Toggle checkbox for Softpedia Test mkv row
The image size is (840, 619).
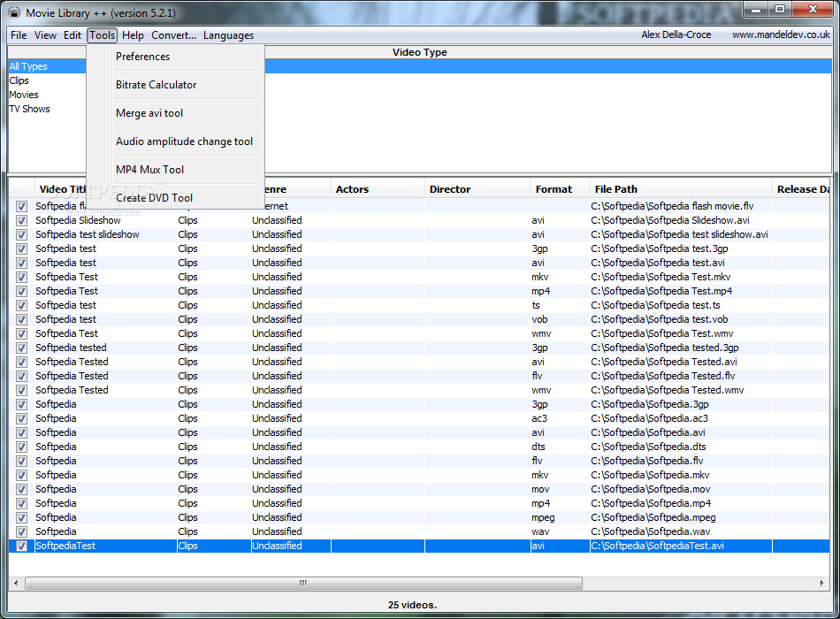pyautogui.click(x=21, y=277)
